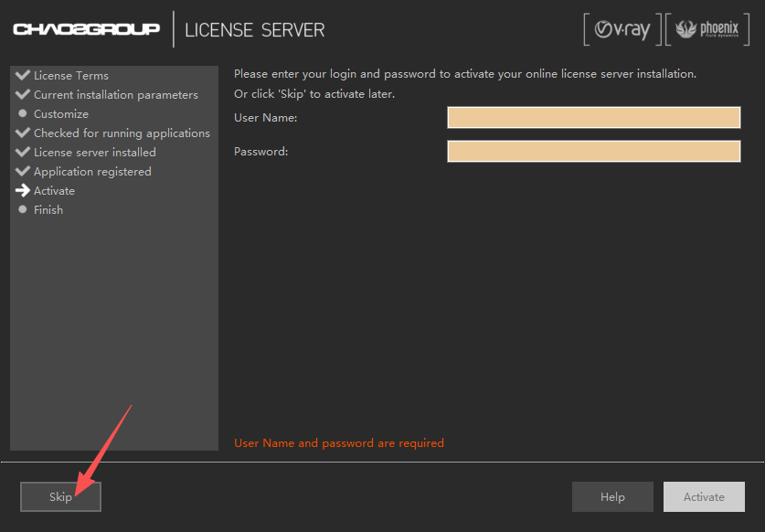Select 'Customize' step text
765x532 pixels.
(61, 113)
